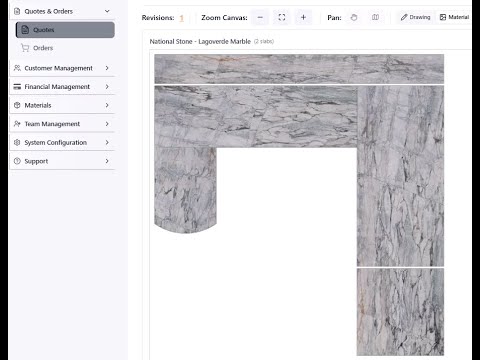Screen dimensions: 480x360
Task: Expand the Team Management chevron
Action: [107, 124]
